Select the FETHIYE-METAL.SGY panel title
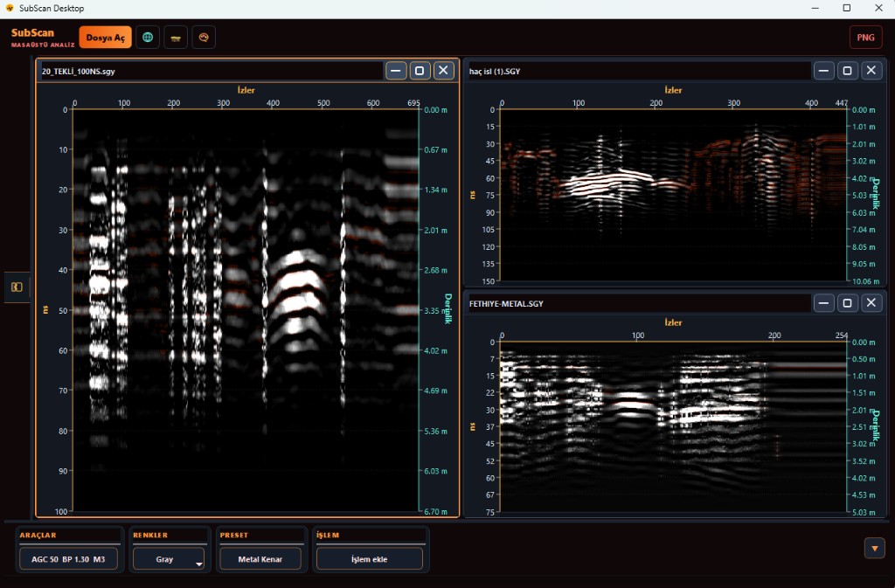 coord(506,303)
